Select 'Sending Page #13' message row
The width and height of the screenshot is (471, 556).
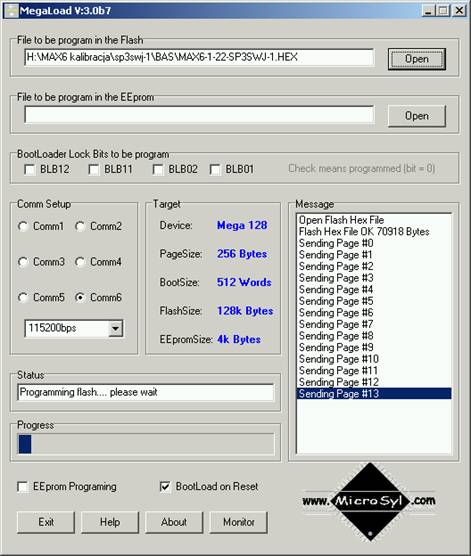[374, 394]
